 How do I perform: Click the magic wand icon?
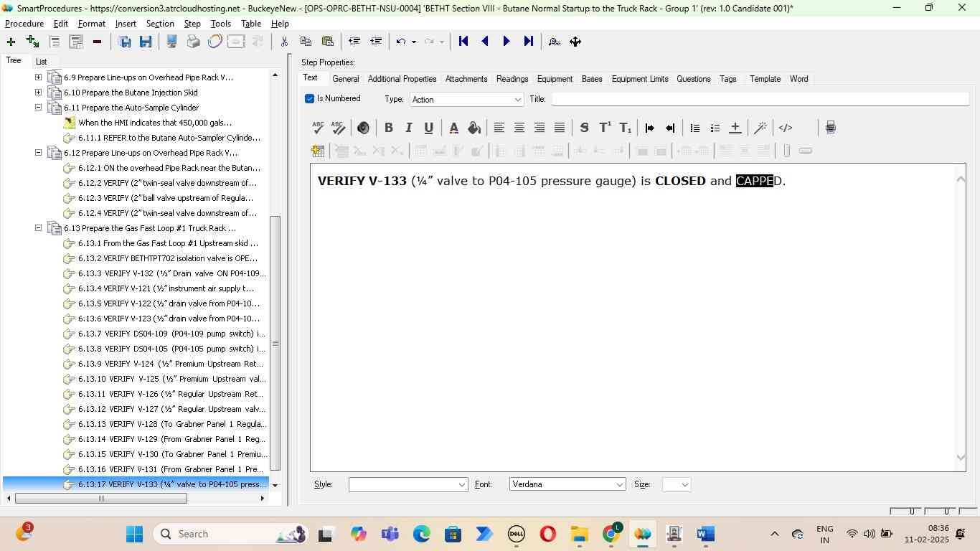pyautogui.click(x=760, y=128)
